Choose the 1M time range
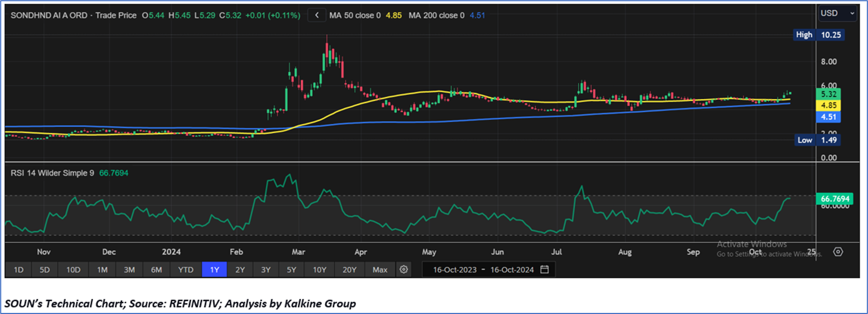Image resolution: width=868 pixels, height=314 pixels. 102,269
